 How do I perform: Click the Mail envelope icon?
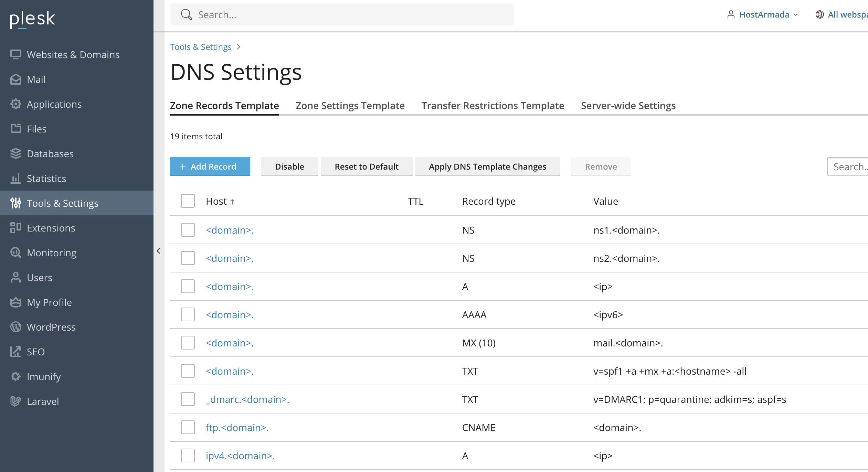point(16,79)
